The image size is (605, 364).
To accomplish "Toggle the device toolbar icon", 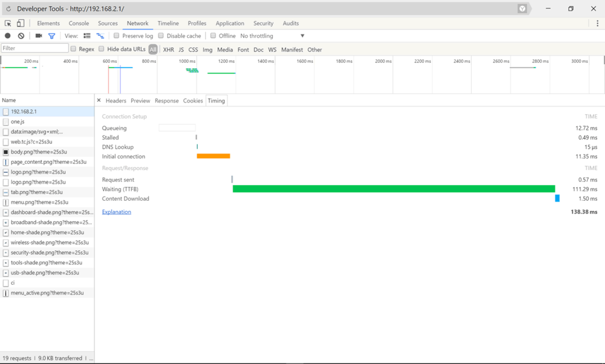I will [x=20, y=24].
